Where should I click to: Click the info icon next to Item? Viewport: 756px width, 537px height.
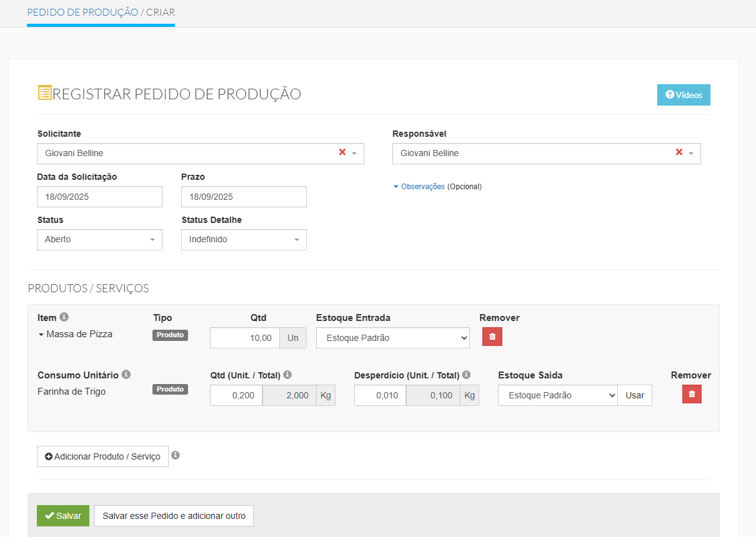click(64, 317)
